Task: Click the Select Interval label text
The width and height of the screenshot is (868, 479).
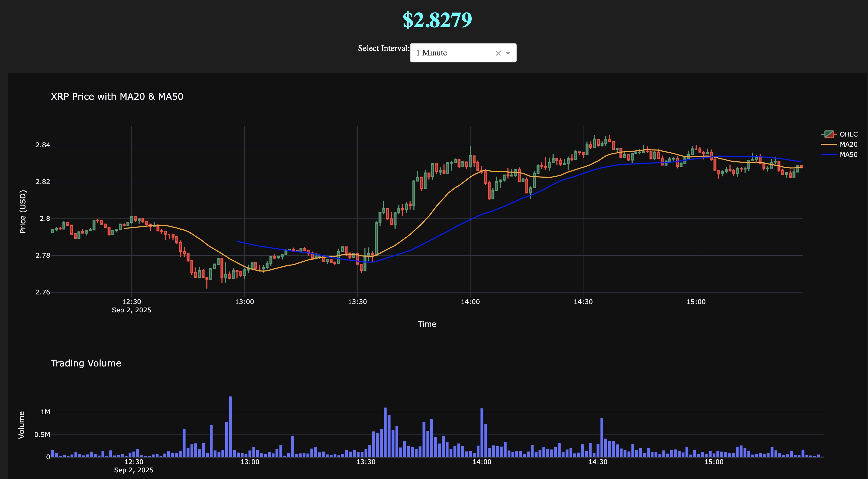Action: pyautogui.click(x=384, y=49)
